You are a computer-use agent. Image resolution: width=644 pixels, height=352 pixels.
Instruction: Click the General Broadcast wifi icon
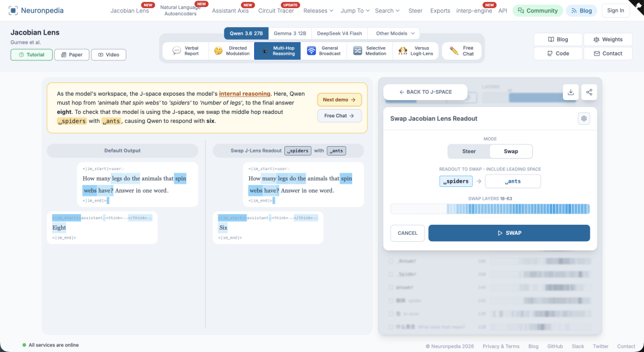click(311, 50)
